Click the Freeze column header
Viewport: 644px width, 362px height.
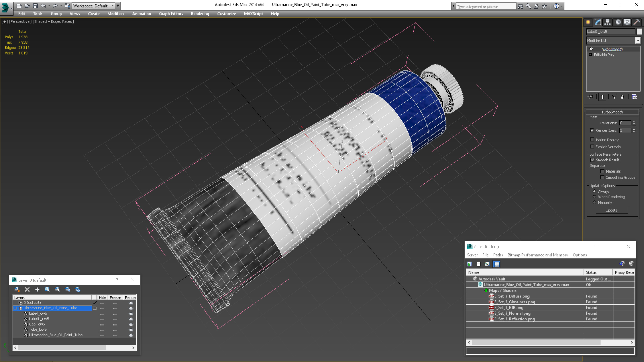[115, 297]
